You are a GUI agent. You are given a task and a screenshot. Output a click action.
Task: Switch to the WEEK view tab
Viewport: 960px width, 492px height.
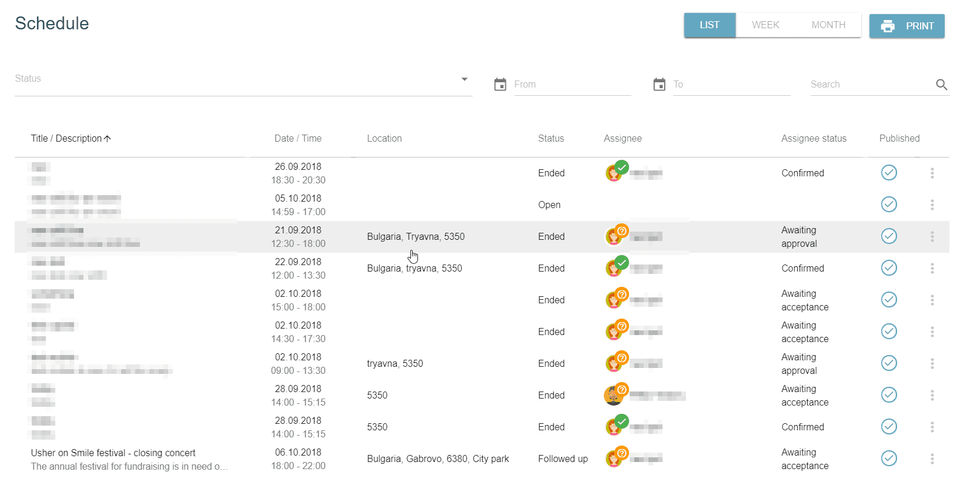pos(765,25)
